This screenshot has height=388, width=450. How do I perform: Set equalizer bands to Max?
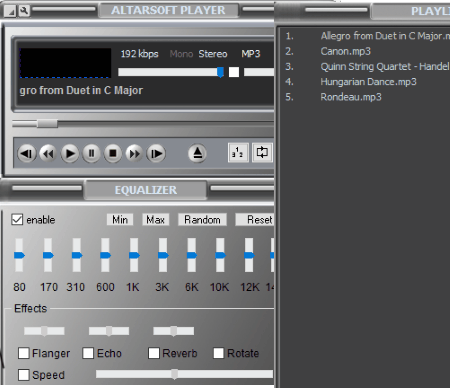156,220
